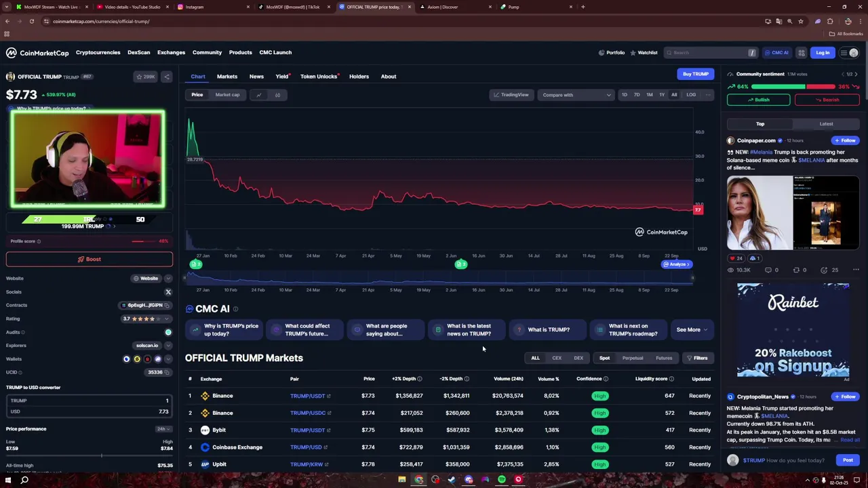Open the Markets tab
868x488 pixels.
(x=227, y=77)
